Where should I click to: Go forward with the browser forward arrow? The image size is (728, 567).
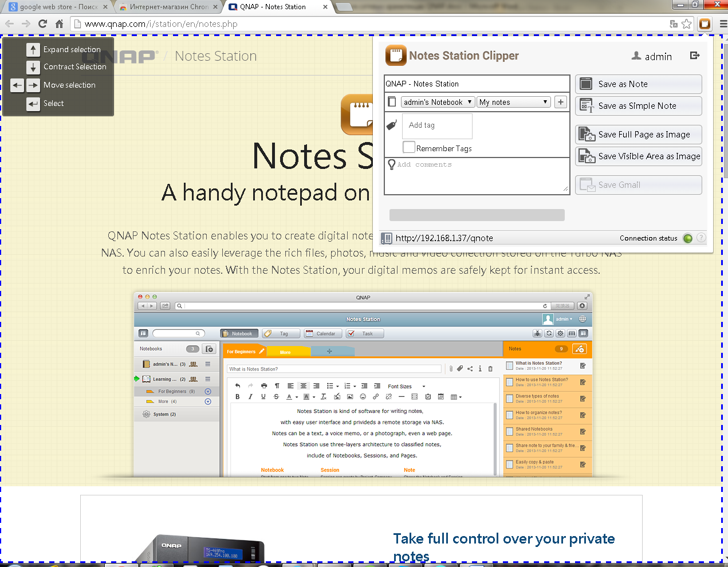coord(26,24)
